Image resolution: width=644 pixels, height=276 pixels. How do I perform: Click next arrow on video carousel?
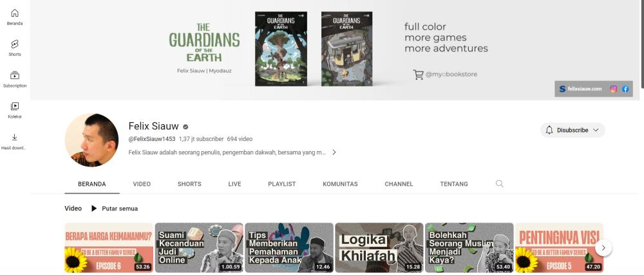(603, 248)
